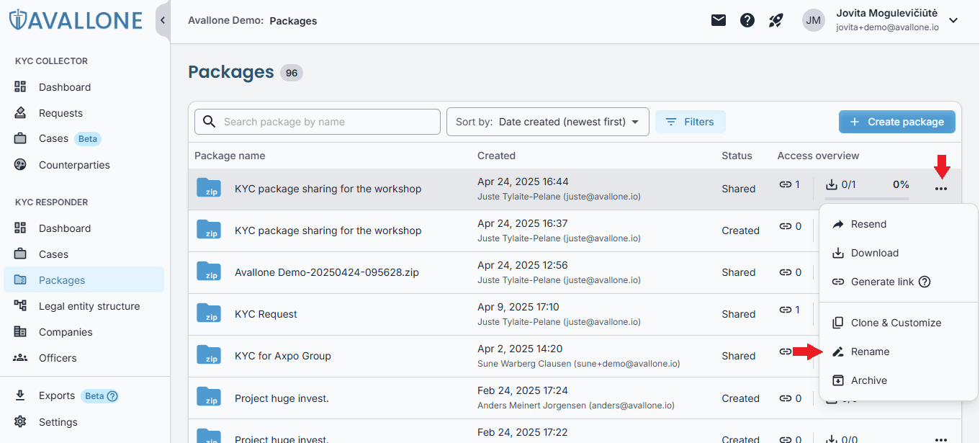Screen dimensions: 980x443
Task: Open the KYC for Axpo Group package
Action: [283, 356]
